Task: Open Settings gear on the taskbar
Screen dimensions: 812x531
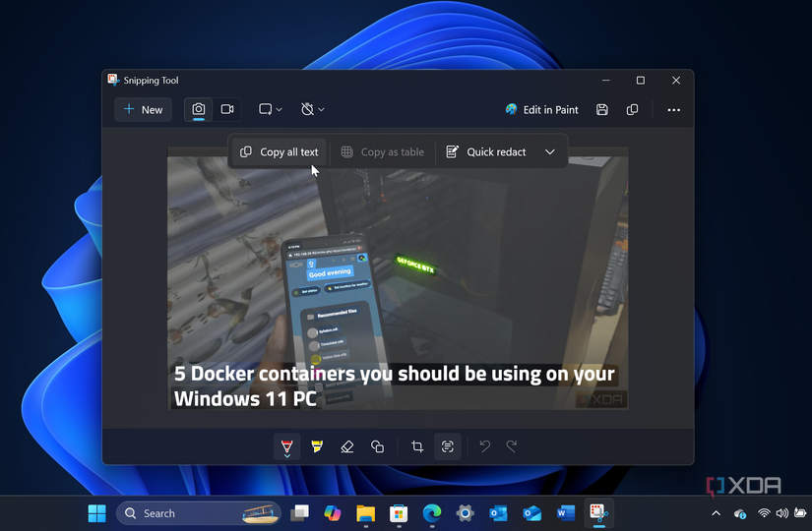Action: tap(465, 513)
